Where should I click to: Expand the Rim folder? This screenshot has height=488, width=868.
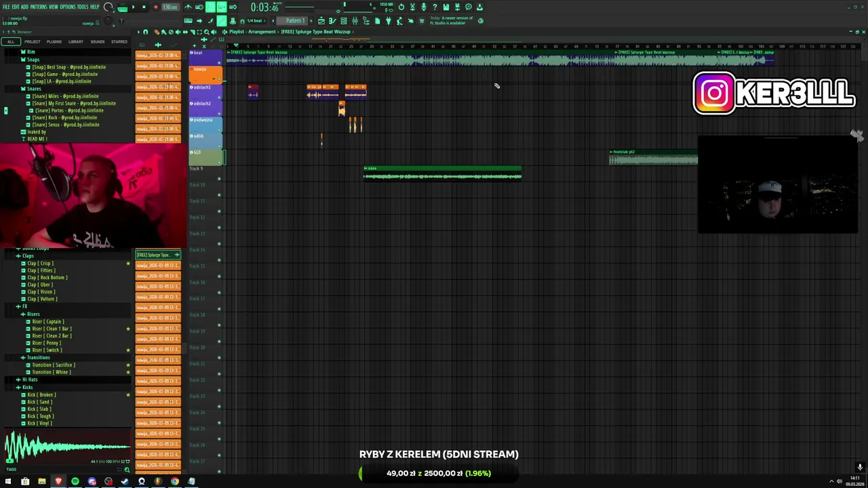31,52
